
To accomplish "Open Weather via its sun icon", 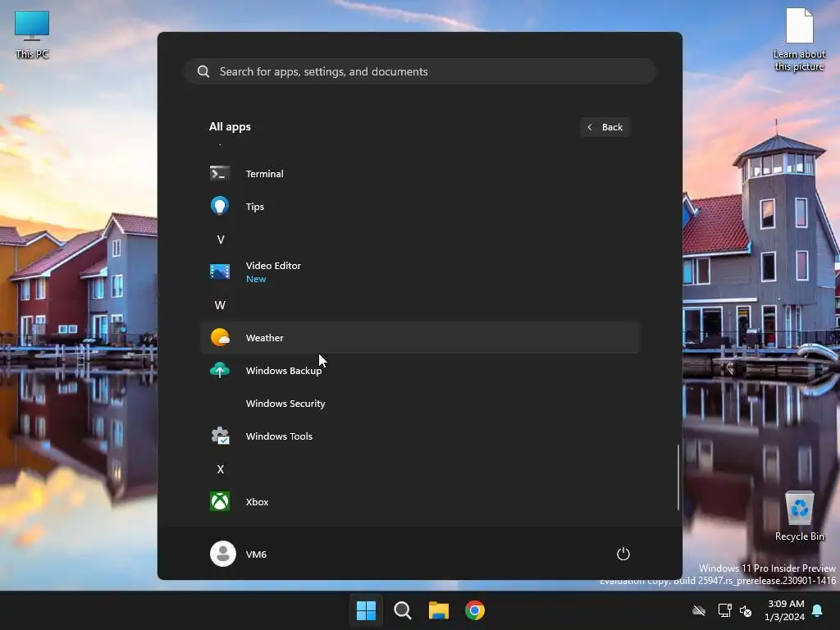I will pyautogui.click(x=220, y=337).
